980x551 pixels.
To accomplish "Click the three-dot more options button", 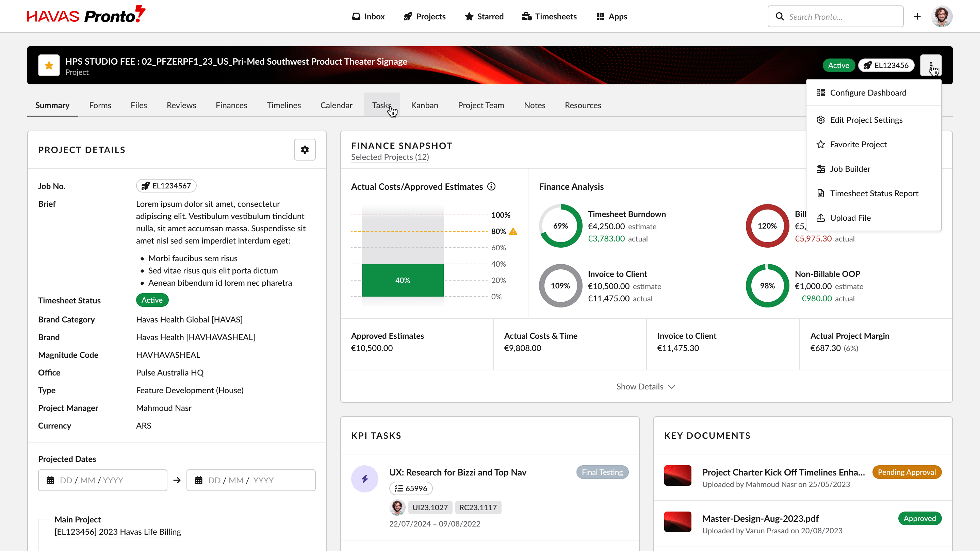I will 931,65.
